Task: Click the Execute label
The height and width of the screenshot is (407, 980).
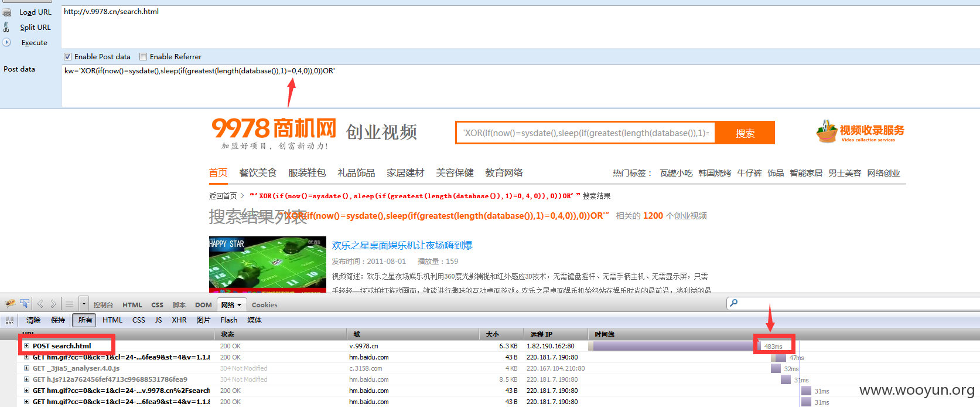Action: (34, 43)
